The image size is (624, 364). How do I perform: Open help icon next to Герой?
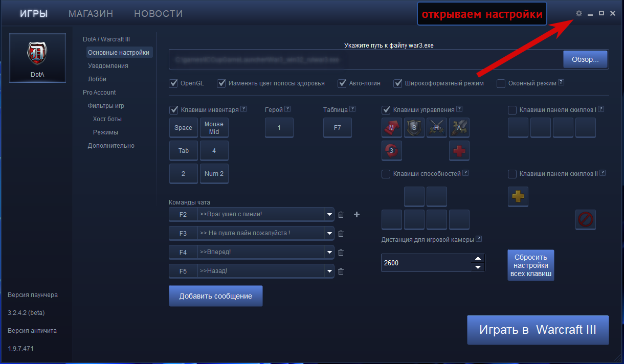click(x=287, y=109)
